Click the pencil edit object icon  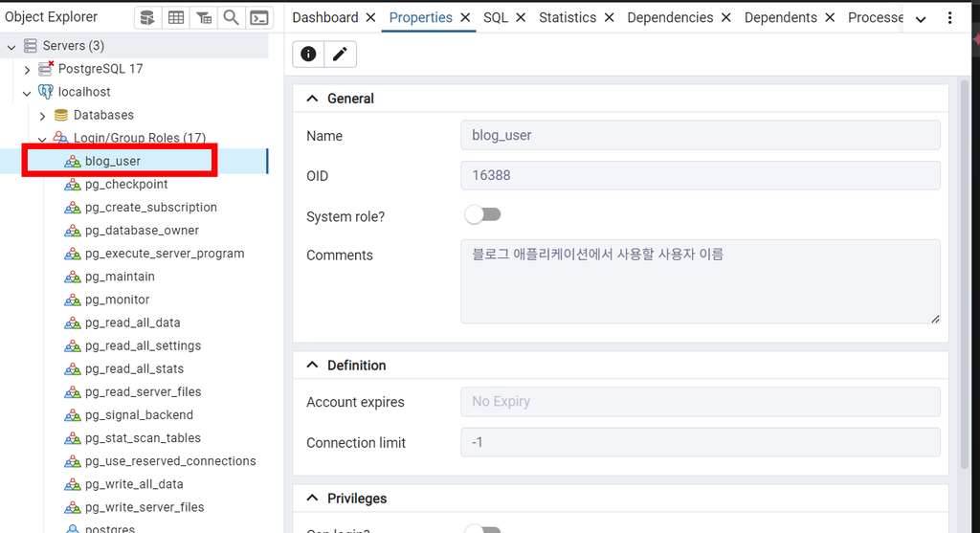click(x=340, y=55)
